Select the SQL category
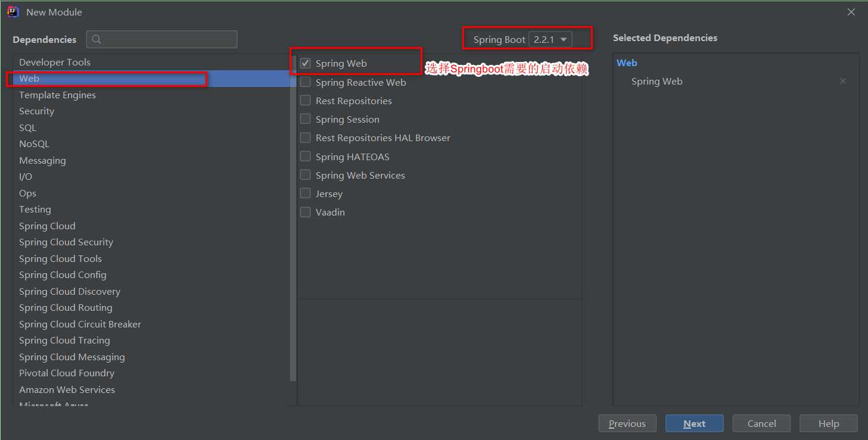The image size is (868, 440). (151, 127)
